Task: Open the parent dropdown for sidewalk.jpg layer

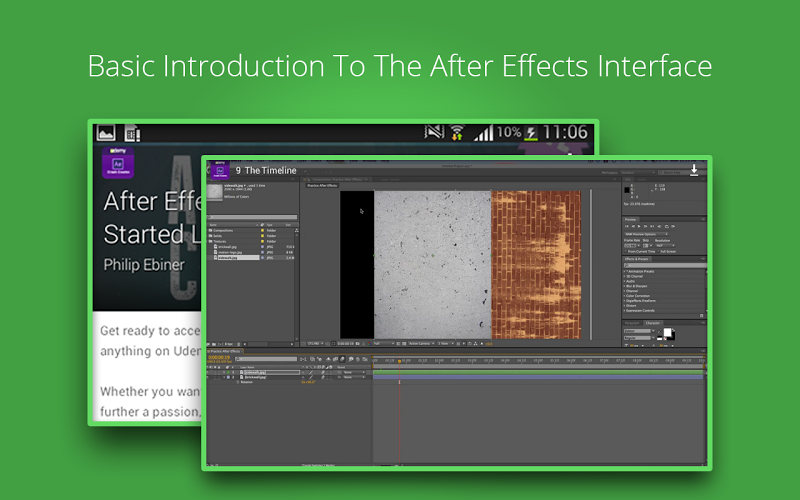Action: 354,372
